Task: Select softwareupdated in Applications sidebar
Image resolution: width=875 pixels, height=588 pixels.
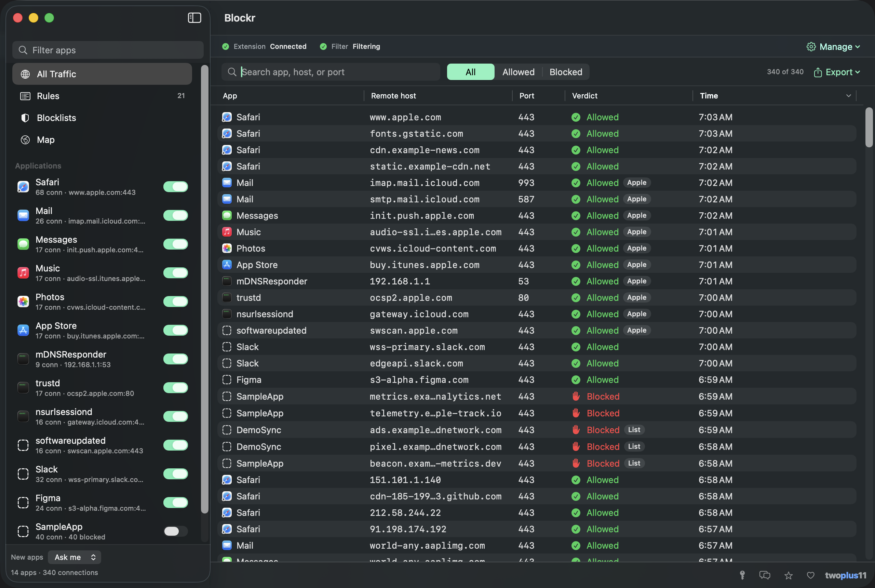Action: (102, 445)
